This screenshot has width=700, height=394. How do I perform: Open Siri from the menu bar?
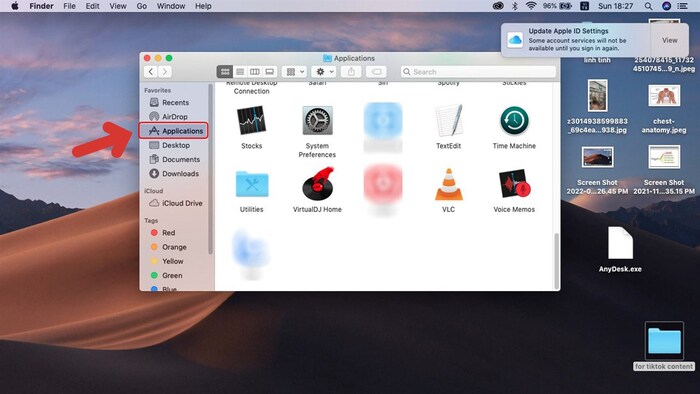point(666,6)
